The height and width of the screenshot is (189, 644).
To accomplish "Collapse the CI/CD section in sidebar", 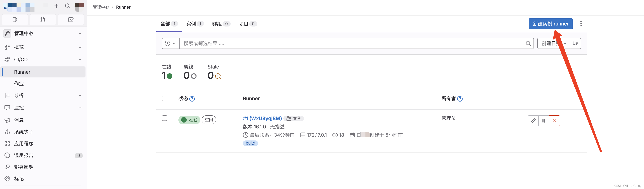I will (x=80, y=59).
